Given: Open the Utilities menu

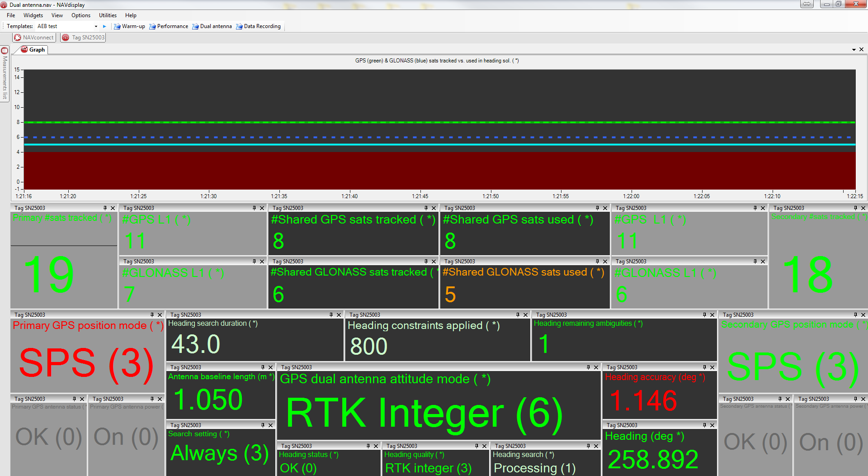Looking at the screenshot, I should 108,15.
